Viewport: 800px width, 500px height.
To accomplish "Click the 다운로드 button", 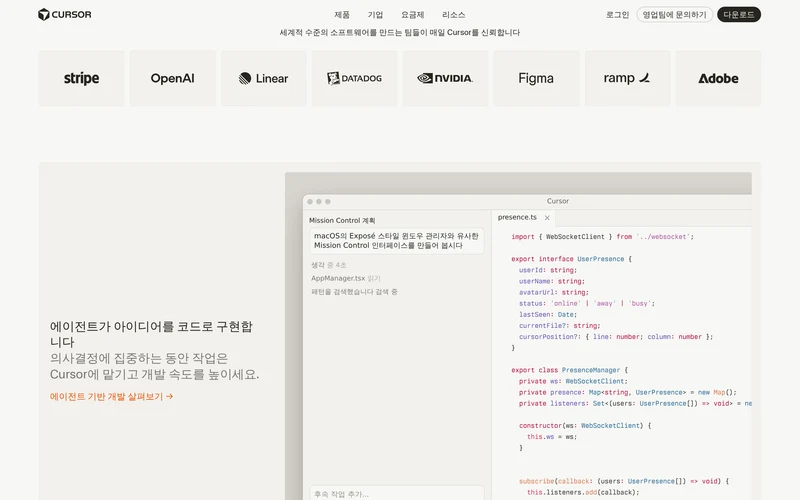I will 739,14.
